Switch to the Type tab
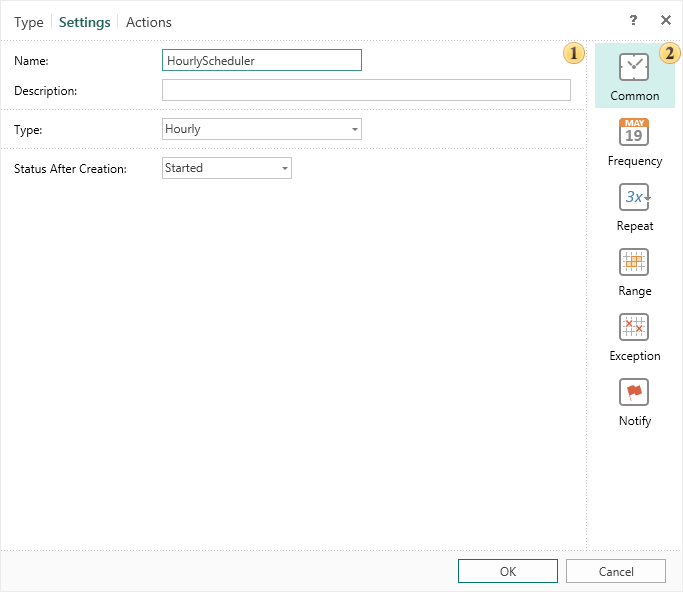 coord(29,22)
